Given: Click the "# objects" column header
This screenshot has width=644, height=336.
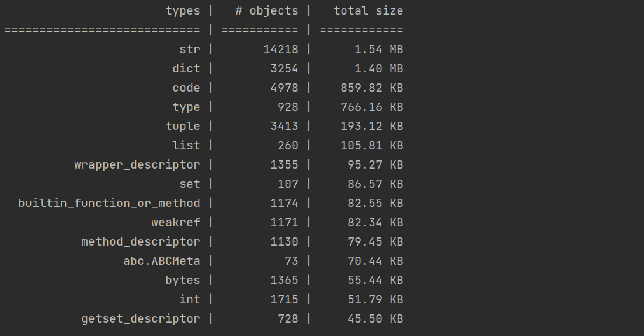Looking at the screenshot, I should coord(266,11).
